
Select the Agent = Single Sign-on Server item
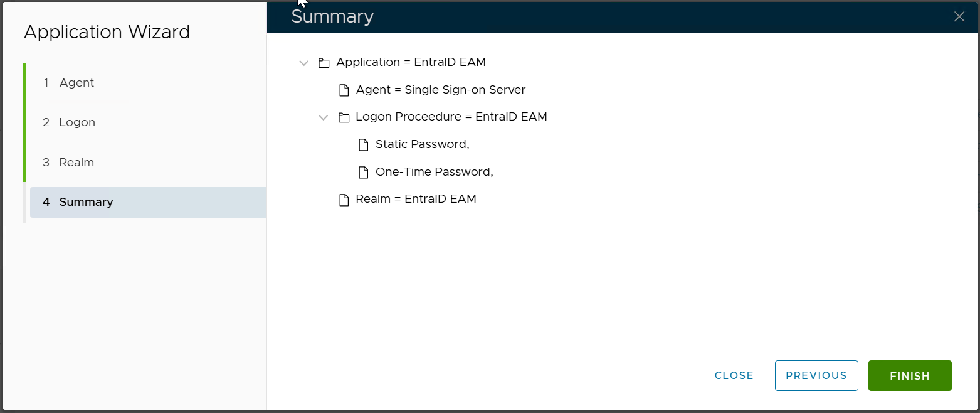tap(440, 90)
